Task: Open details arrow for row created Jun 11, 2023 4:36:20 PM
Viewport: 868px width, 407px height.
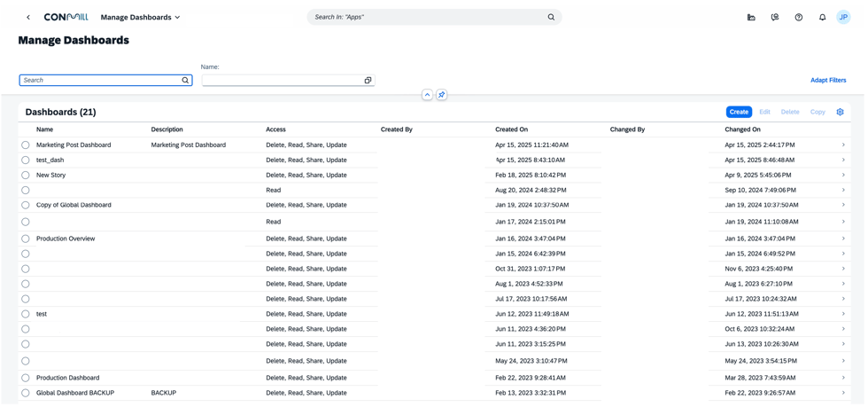Action: (x=843, y=329)
